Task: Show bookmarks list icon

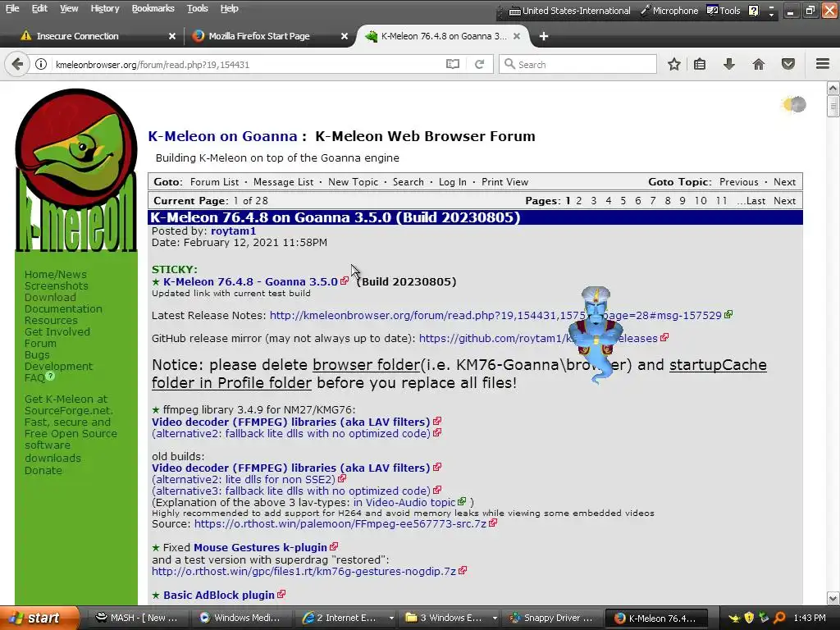Action: point(700,64)
